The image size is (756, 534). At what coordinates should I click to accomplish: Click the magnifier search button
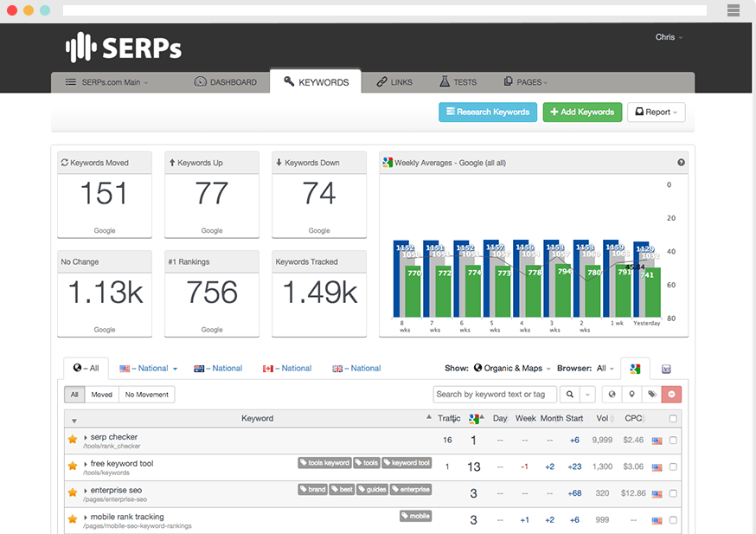(569, 394)
